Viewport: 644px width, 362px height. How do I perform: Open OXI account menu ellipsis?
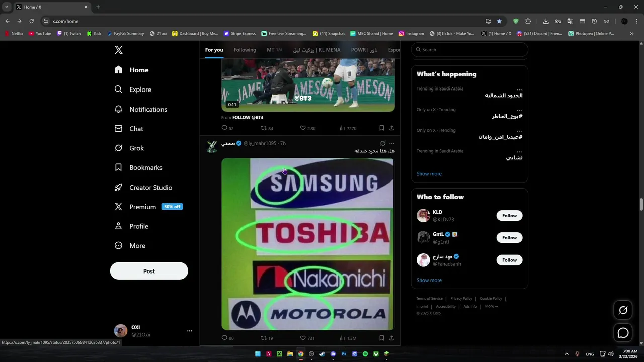(190, 331)
